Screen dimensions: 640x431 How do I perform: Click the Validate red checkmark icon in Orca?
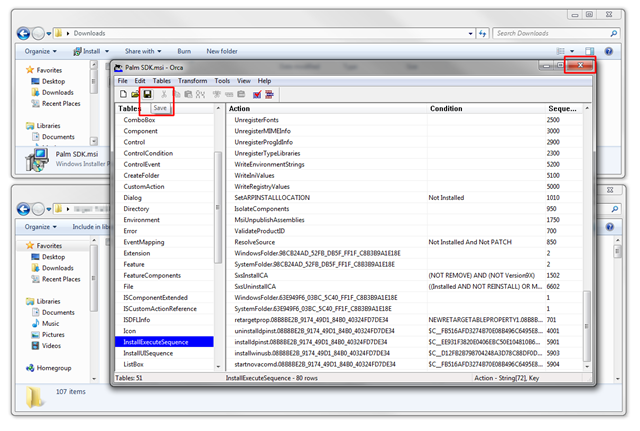pos(257,95)
